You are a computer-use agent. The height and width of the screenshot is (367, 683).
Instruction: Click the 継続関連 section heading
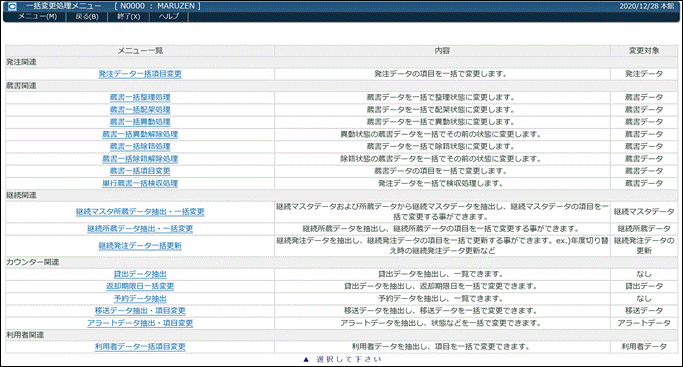[x=21, y=195]
